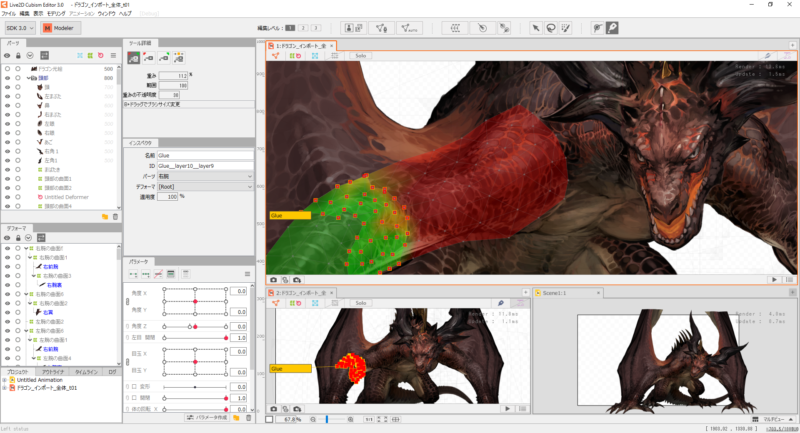Click the 1/1 zoom reset button
800x433 pixels.
click(369, 419)
